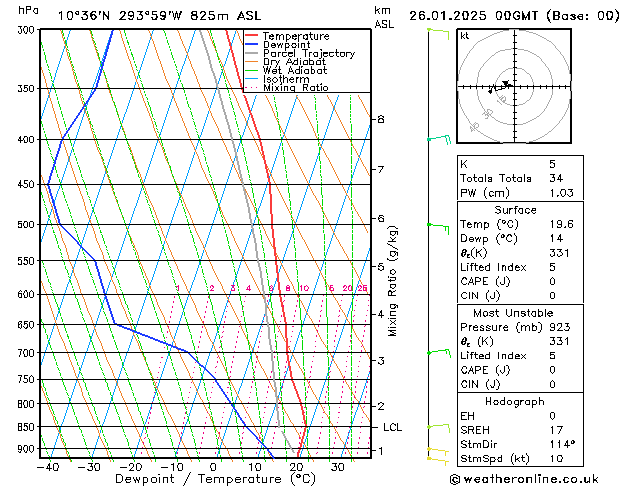Select the 350 hPa pressure axis label

click(x=28, y=89)
